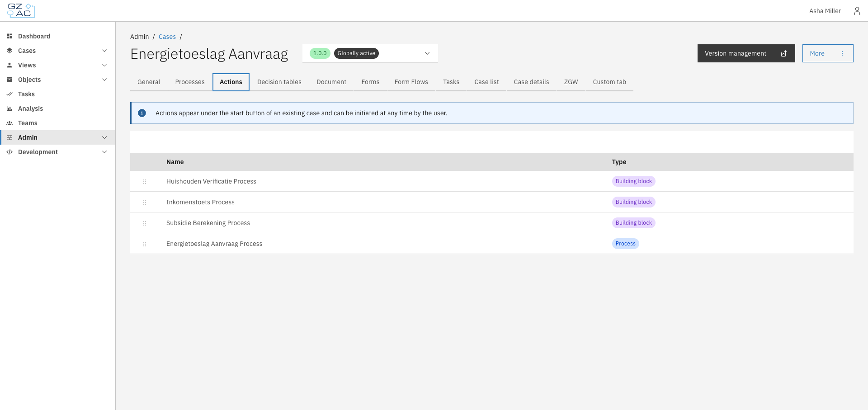868x410 pixels.
Task: Click the launch icon on Version management button
Action: click(784, 53)
